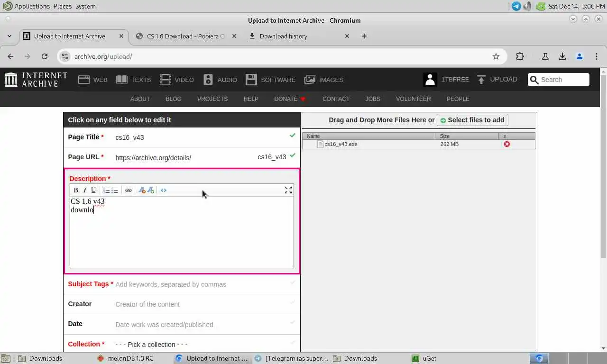Insert bulleted list in description
The height and width of the screenshot is (364, 607).
[x=115, y=190]
